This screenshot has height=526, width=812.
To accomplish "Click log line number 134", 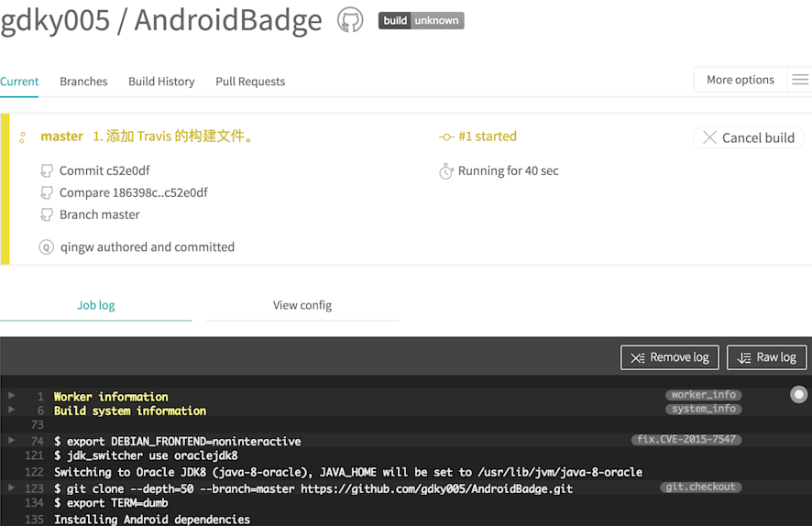I will tap(34, 503).
